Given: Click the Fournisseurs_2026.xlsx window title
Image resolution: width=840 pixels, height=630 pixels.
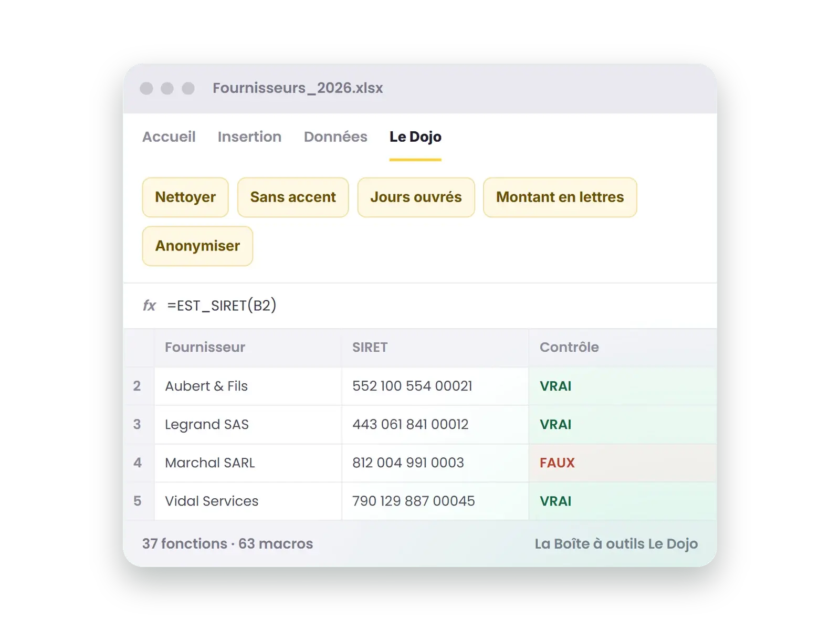Looking at the screenshot, I should coord(298,88).
